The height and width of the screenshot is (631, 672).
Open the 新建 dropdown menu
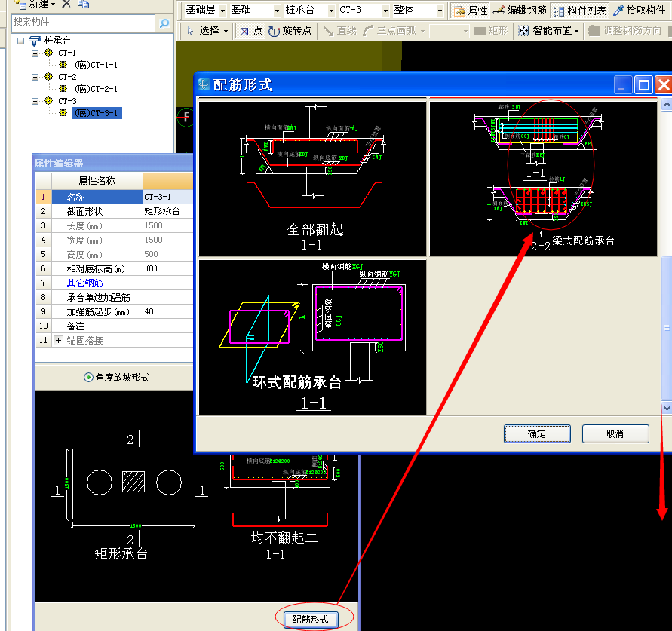pyautogui.click(x=53, y=4)
